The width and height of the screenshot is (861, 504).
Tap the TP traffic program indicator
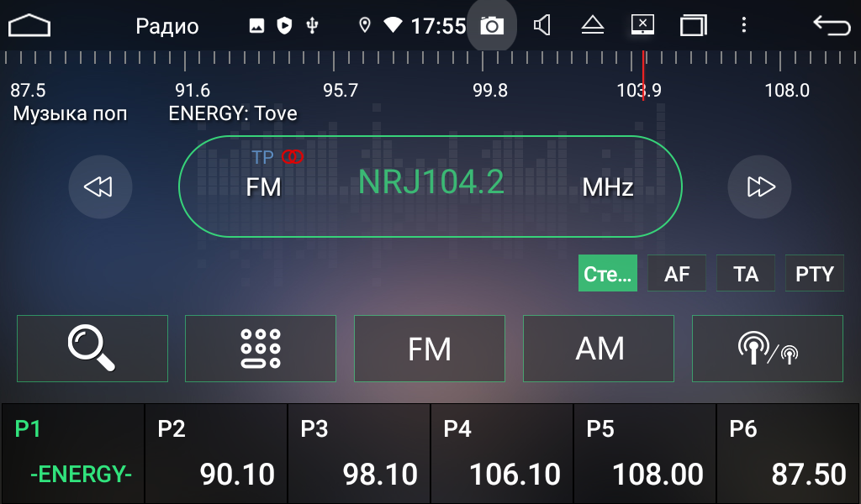tap(262, 157)
